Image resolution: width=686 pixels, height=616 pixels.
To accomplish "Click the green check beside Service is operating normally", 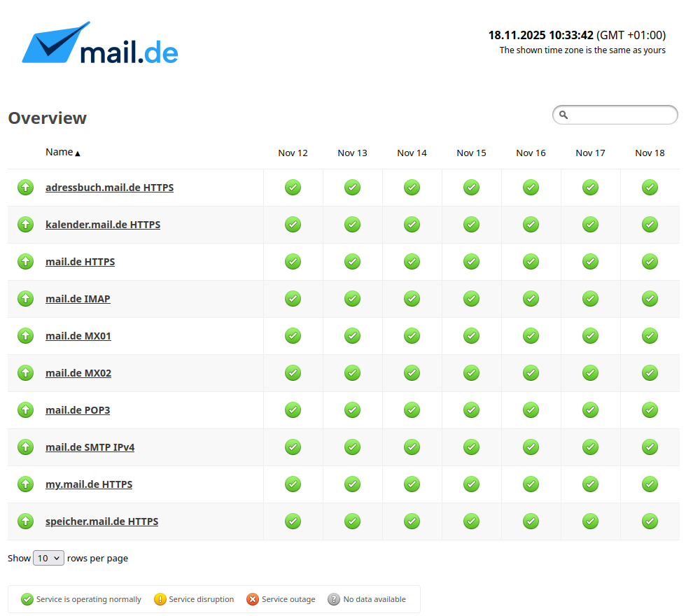I will tap(27, 599).
